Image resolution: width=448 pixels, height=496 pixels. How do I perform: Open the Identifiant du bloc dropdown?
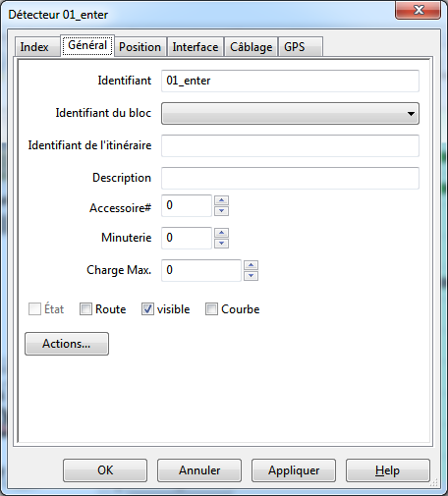290,113
